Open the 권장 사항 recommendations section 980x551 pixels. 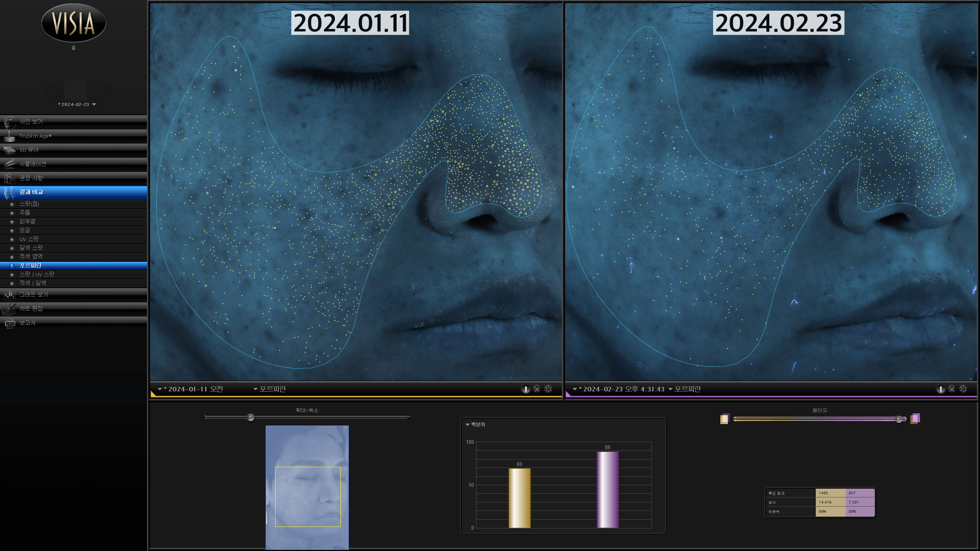(x=73, y=178)
